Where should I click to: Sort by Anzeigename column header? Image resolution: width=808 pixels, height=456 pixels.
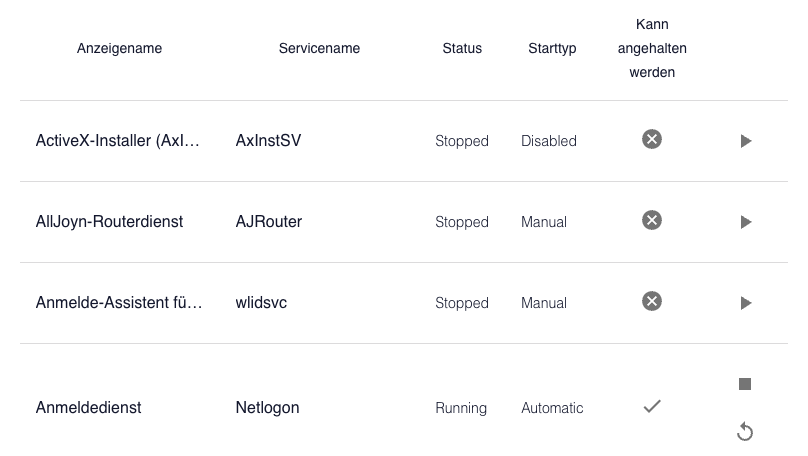pyautogui.click(x=119, y=48)
